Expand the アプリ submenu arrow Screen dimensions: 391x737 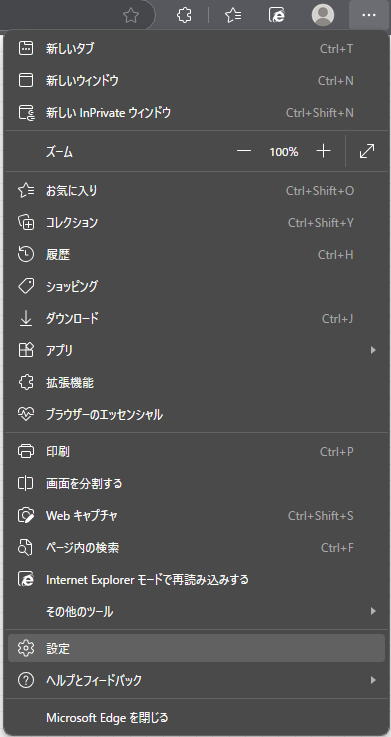[373, 350]
